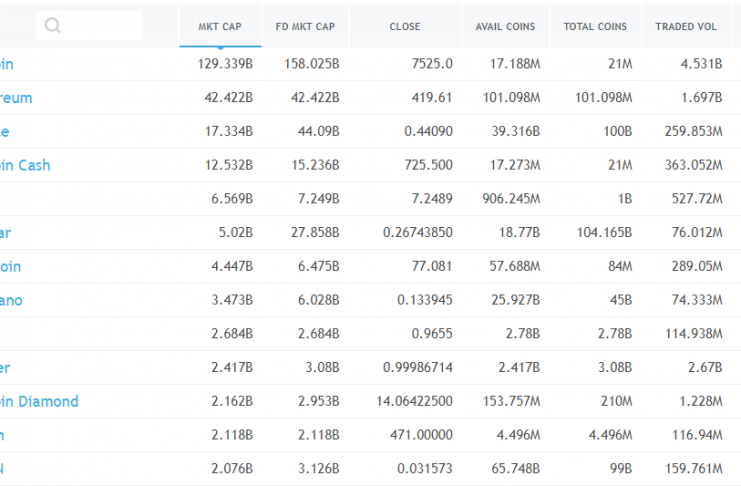The image size is (741, 486).
Task: Select available coins value 906.245M
Action: (511, 199)
